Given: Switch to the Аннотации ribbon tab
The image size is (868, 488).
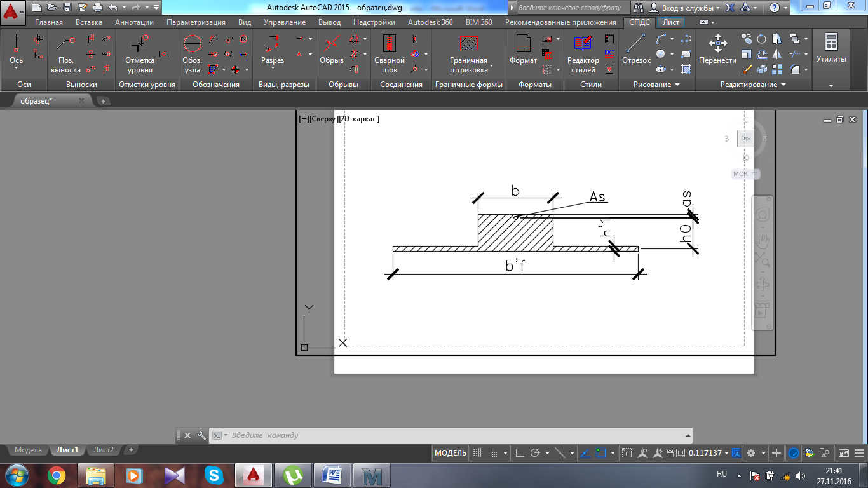Looking at the screenshot, I should coord(134,22).
